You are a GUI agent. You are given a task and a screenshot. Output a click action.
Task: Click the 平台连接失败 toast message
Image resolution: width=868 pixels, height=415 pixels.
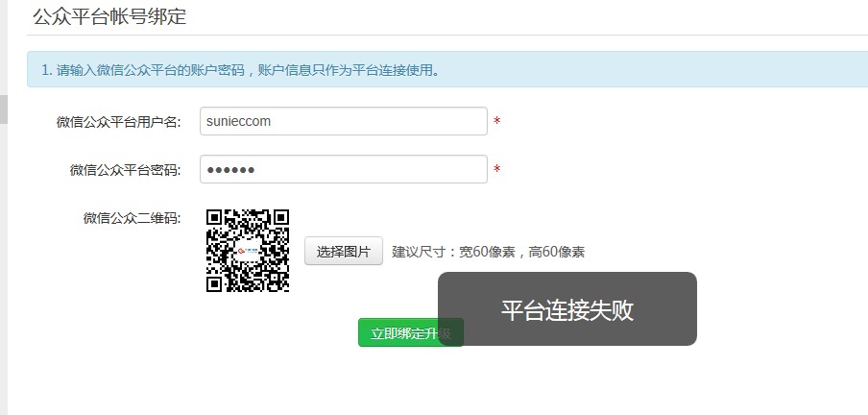tap(567, 309)
